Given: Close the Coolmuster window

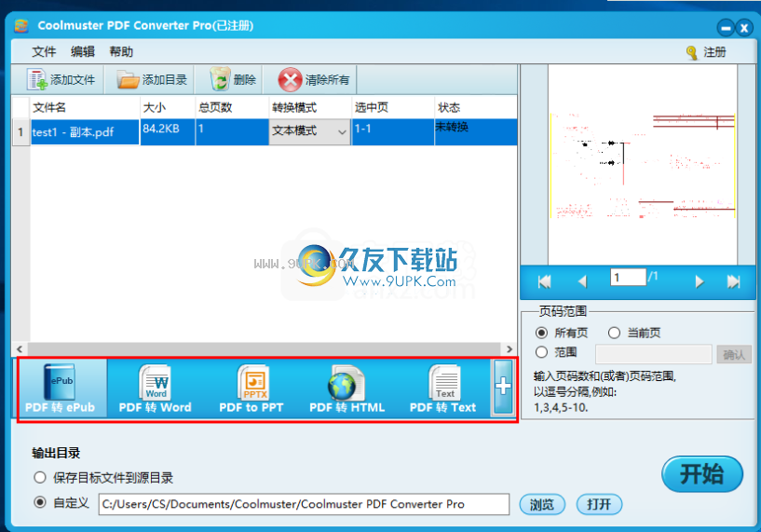Looking at the screenshot, I should coord(744,28).
